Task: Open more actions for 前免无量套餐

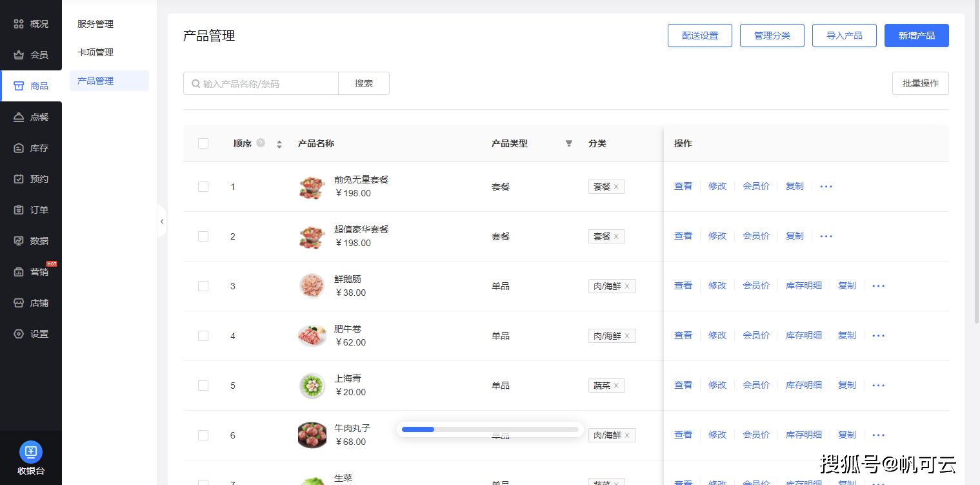Action: click(826, 187)
